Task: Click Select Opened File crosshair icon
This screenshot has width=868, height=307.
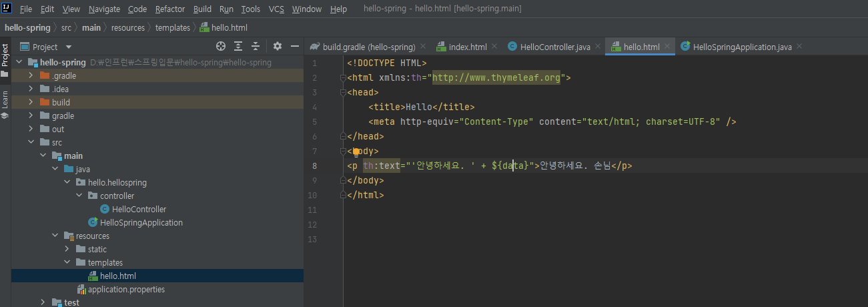Action: pos(221,47)
